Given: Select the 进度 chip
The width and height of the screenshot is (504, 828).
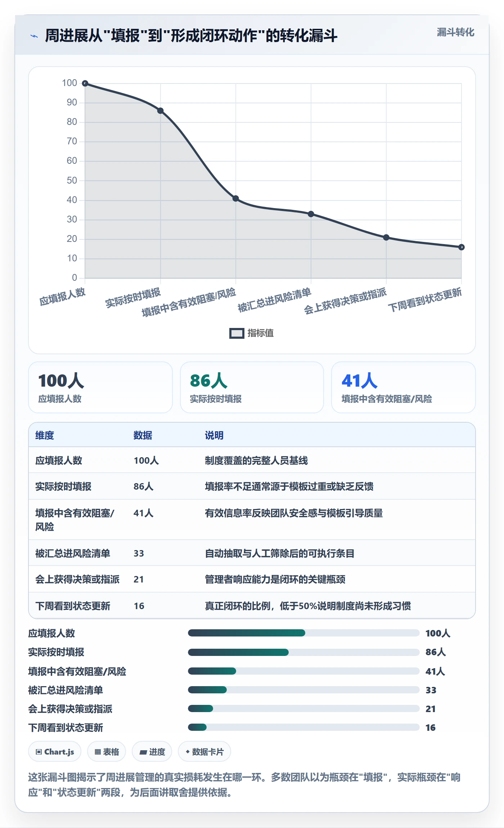Looking at the screenshot, I should click(152, 752).
